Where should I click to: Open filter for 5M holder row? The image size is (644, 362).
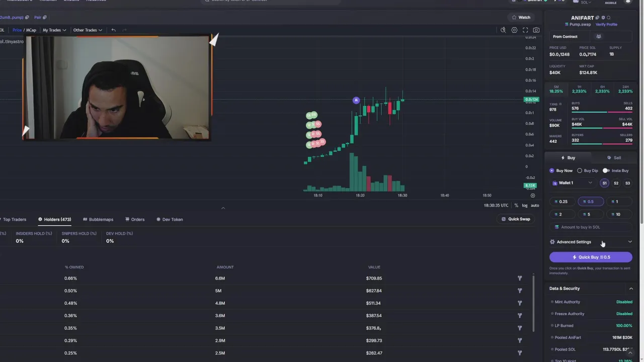pyautogui.click(x=520, y=291)
